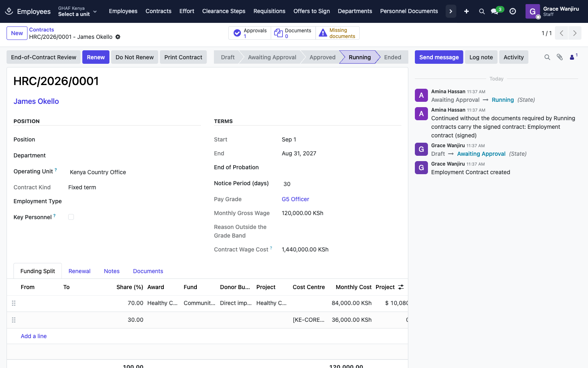
Task: Open the clock activities icon
Action: pyautogui.click(x=513, y=11)
